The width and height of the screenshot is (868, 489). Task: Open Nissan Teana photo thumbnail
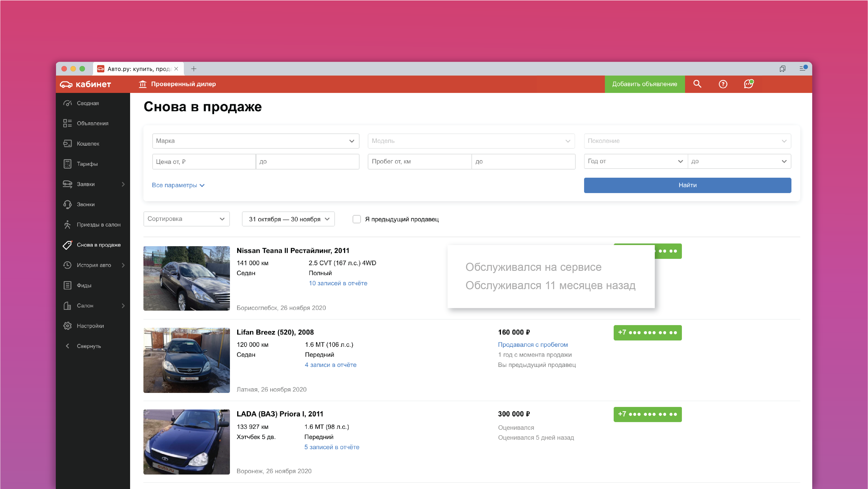[187, 278]
